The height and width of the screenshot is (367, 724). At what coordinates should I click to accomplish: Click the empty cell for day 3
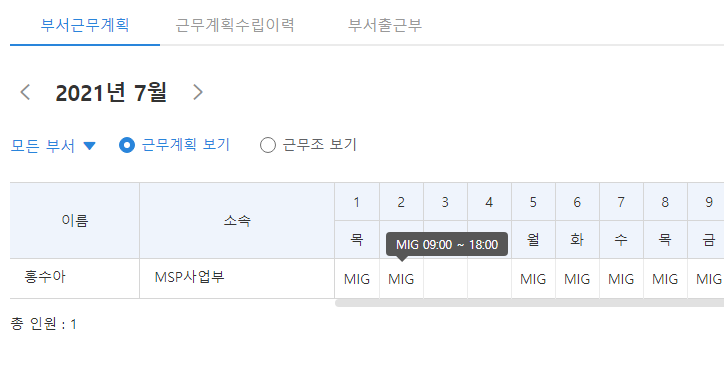[445, 279]
